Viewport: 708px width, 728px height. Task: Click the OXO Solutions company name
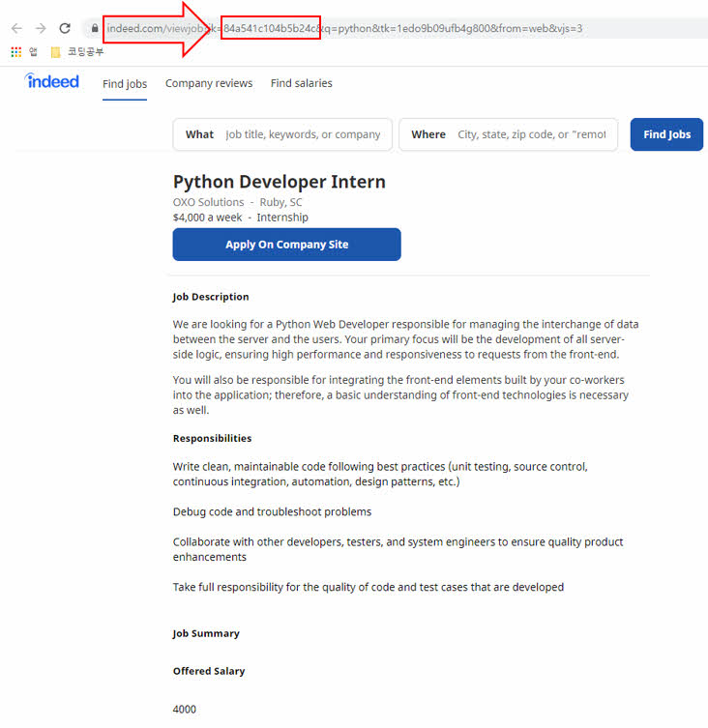click(208, 202)
